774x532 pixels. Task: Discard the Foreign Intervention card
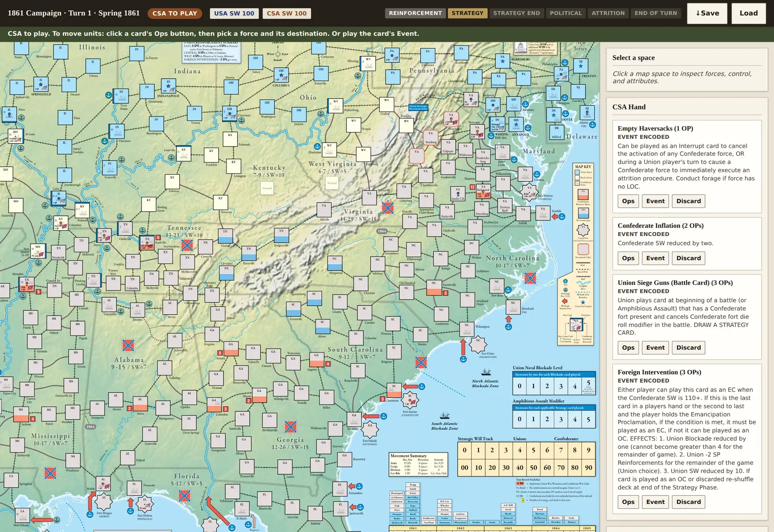pos(688,502)
